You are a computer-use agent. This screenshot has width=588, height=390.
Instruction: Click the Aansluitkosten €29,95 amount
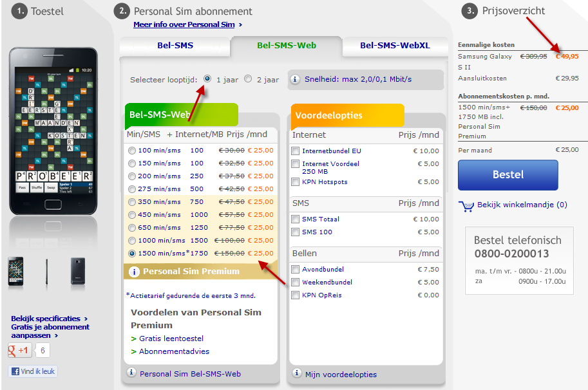point(567,79)
